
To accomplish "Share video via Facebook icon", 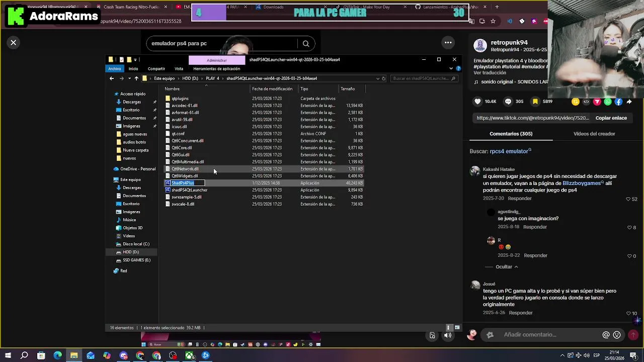I will click(618, 102).
